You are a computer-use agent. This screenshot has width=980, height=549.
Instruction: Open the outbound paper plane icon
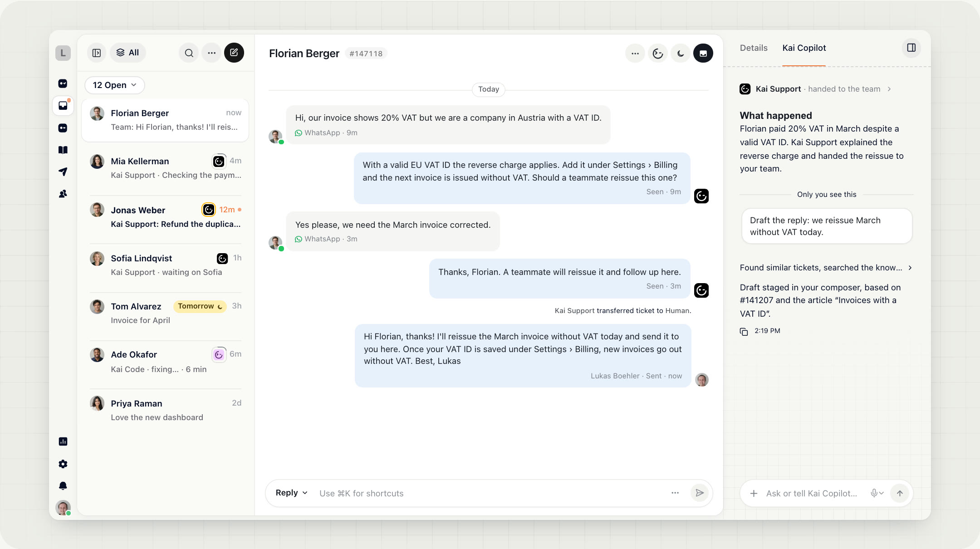63,172
